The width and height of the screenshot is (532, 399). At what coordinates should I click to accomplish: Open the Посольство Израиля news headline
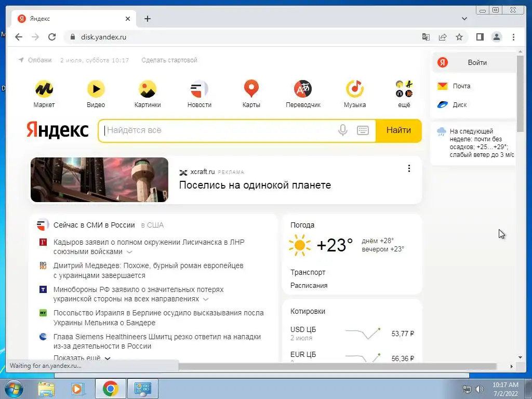click(x=158, y=317)
